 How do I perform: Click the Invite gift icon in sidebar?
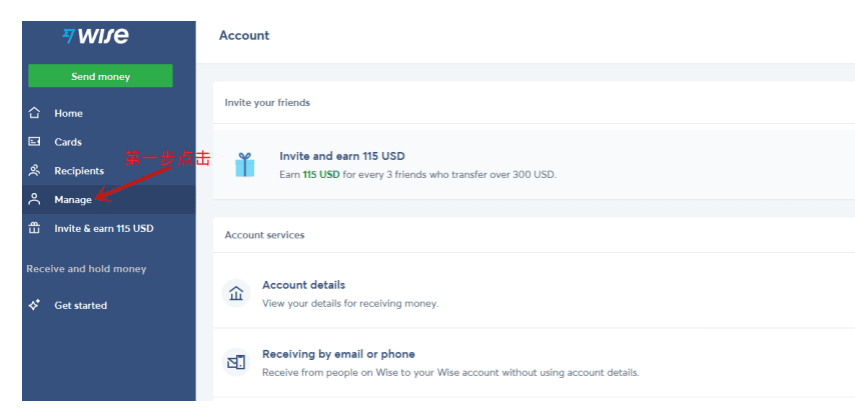pyautogui.click(x=35, y=228)
